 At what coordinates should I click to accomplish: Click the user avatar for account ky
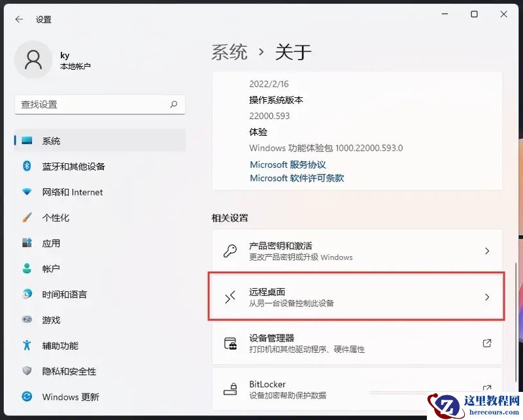click(33, 60)
